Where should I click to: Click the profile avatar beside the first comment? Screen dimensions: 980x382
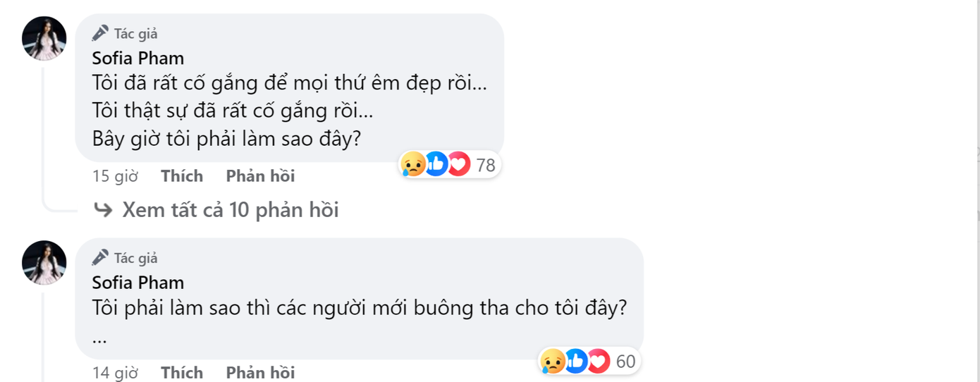[x=44, y=38]
